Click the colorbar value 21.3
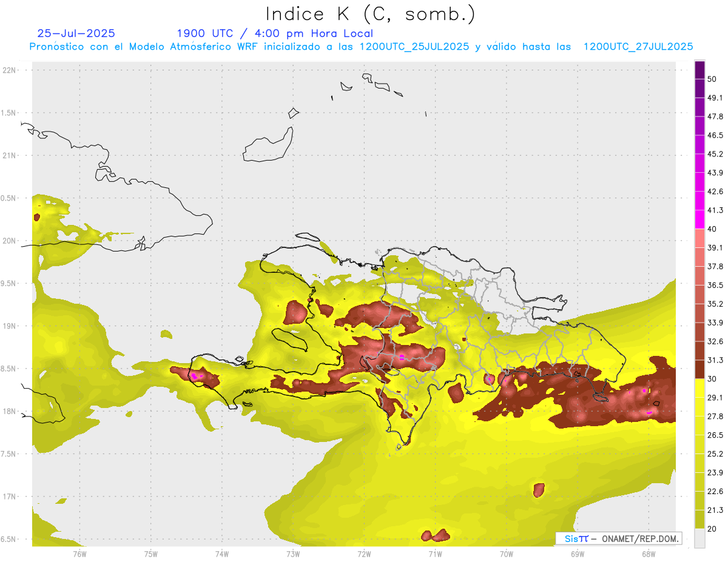 [x=715, y=510]
